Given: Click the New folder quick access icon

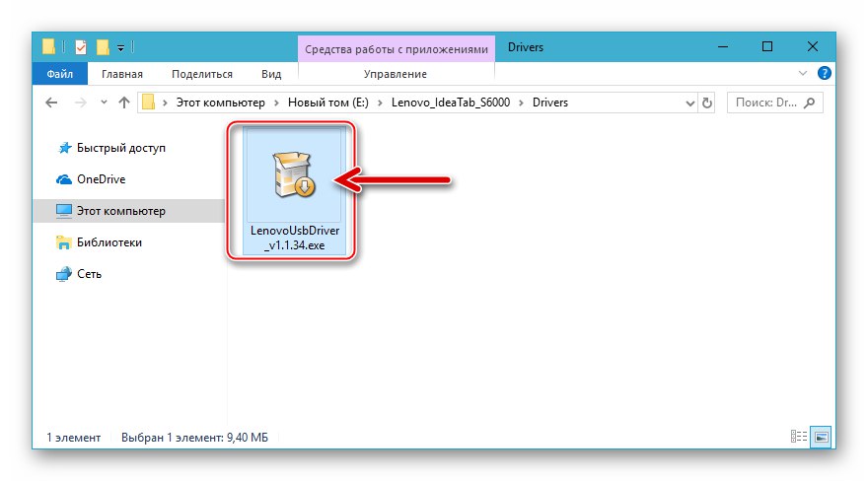Looking at the screenshot, I should pyautogui.click(x=103, y=47).
